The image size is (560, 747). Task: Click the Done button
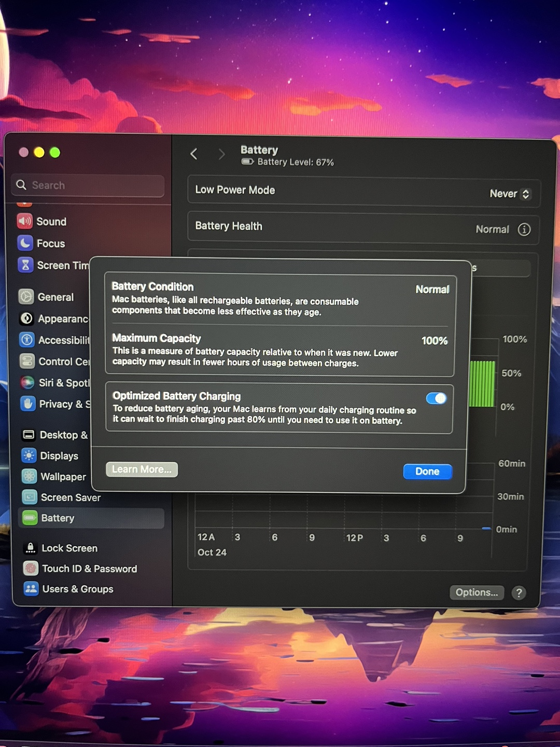click(x=427, y=472)
